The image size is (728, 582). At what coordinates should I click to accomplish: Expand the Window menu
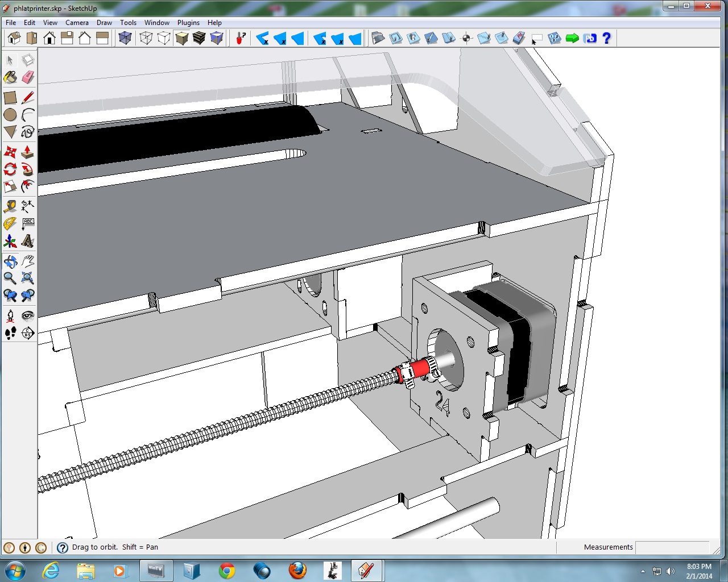[156, 23]
